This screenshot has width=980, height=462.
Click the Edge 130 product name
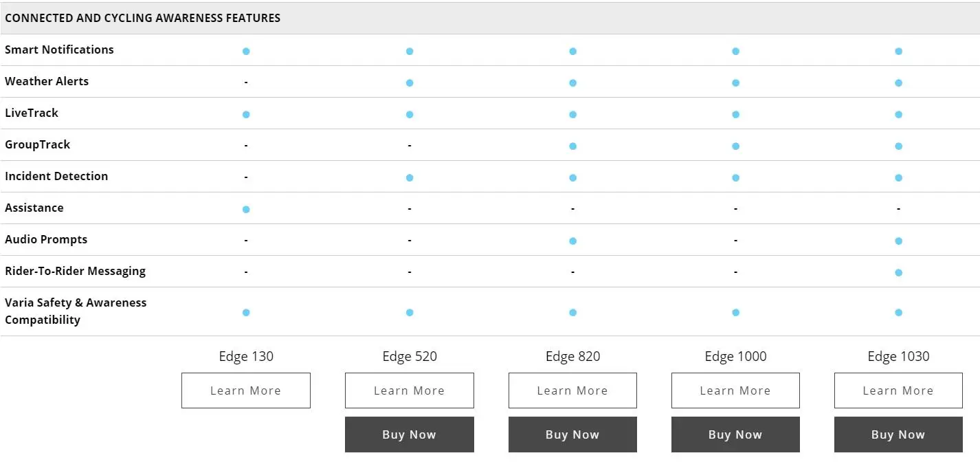[x=246, y=356]
